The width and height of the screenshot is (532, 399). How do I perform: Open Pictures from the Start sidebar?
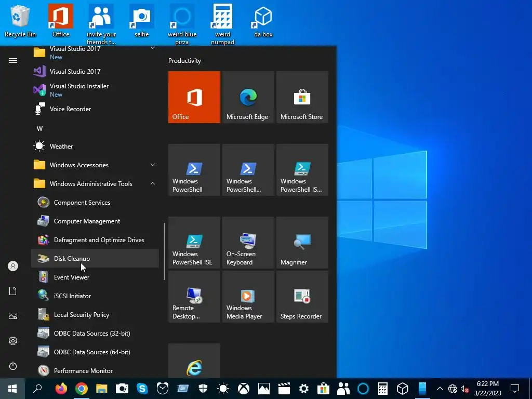click(13, 316)
